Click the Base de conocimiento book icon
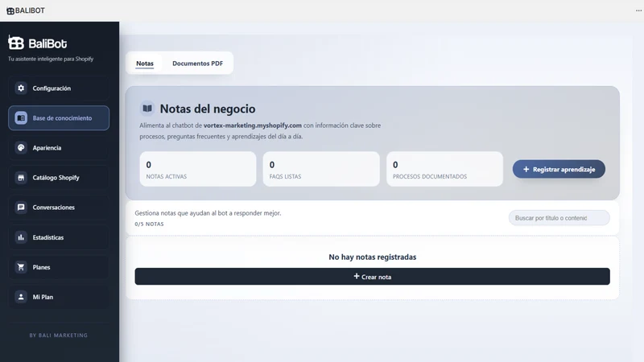644x362 pixels. click(x=21, y=118)
